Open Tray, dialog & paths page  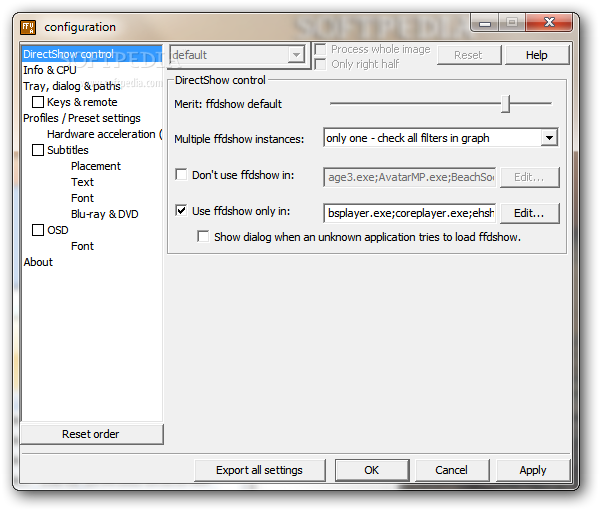72,86
